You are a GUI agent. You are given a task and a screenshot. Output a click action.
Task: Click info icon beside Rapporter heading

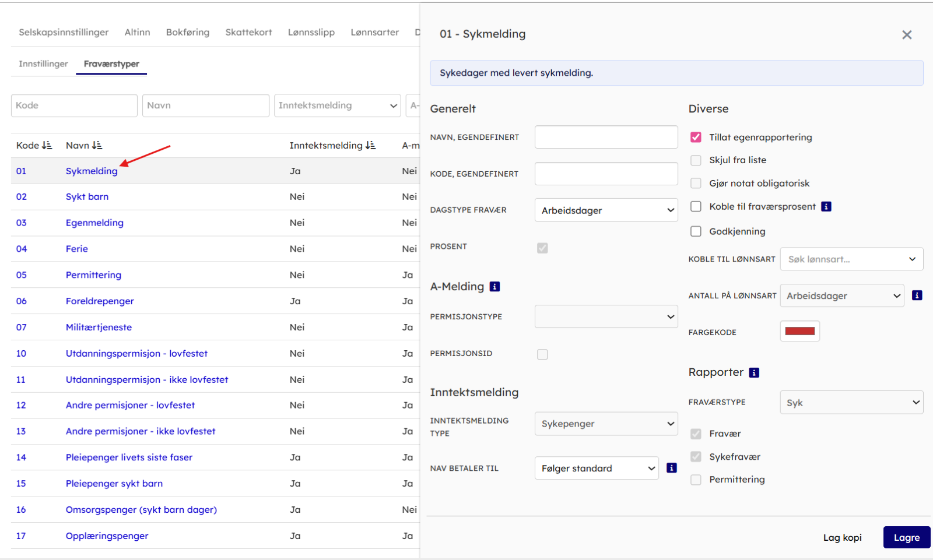click(x=754, y=373)
